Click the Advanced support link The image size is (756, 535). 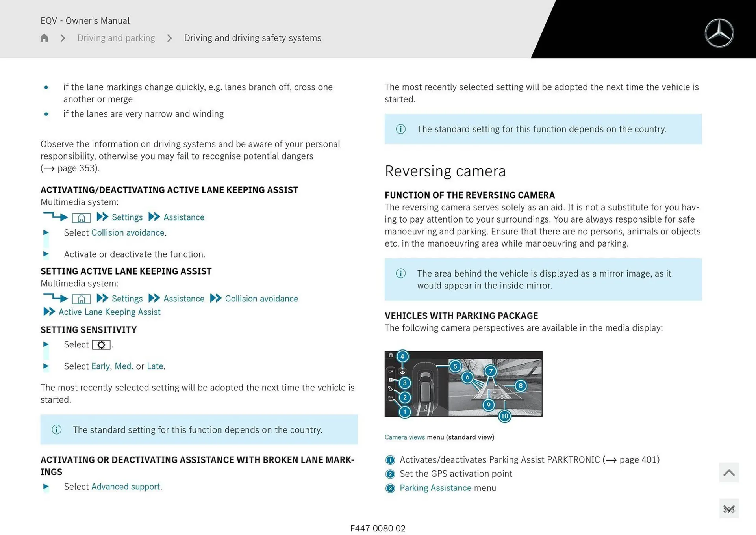pyautogui.click(x=126, y=487)
